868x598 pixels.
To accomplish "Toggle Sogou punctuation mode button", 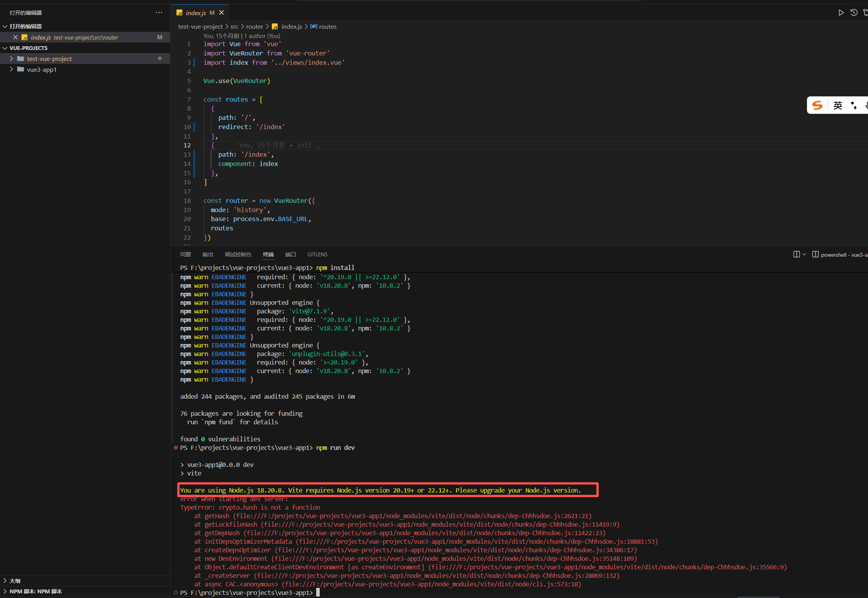I will pyautogui.click(x=853, y=105).
